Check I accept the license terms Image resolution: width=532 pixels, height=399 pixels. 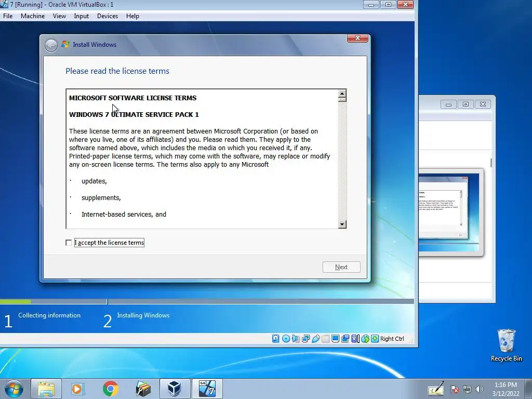click(x=69, y=243)
